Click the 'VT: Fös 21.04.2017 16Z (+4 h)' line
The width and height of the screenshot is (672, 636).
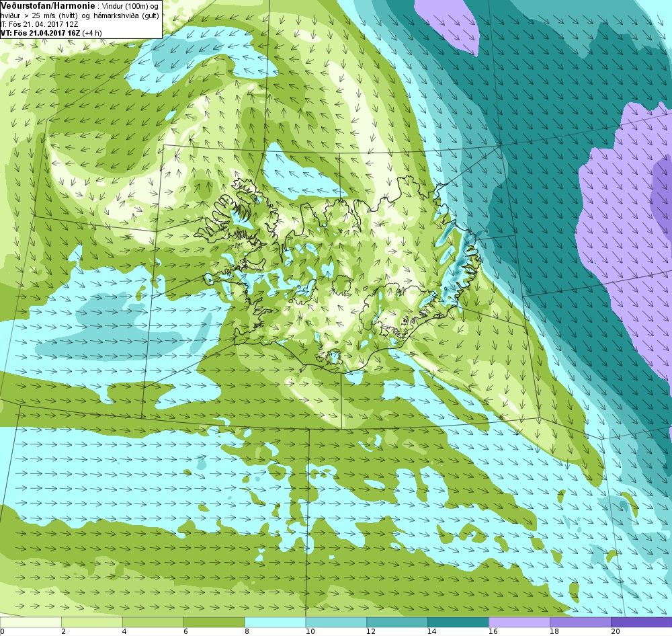click(x=51, y=32)
